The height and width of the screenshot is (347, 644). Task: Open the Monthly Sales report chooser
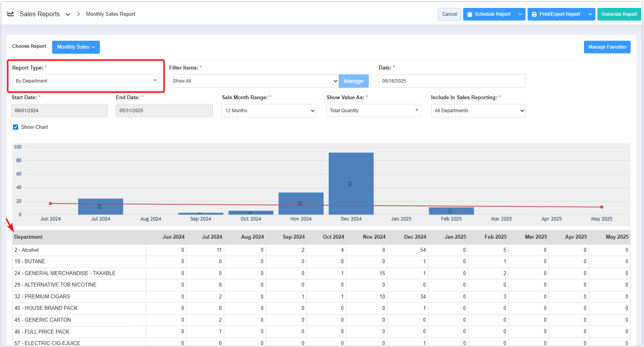coord(76,47)
